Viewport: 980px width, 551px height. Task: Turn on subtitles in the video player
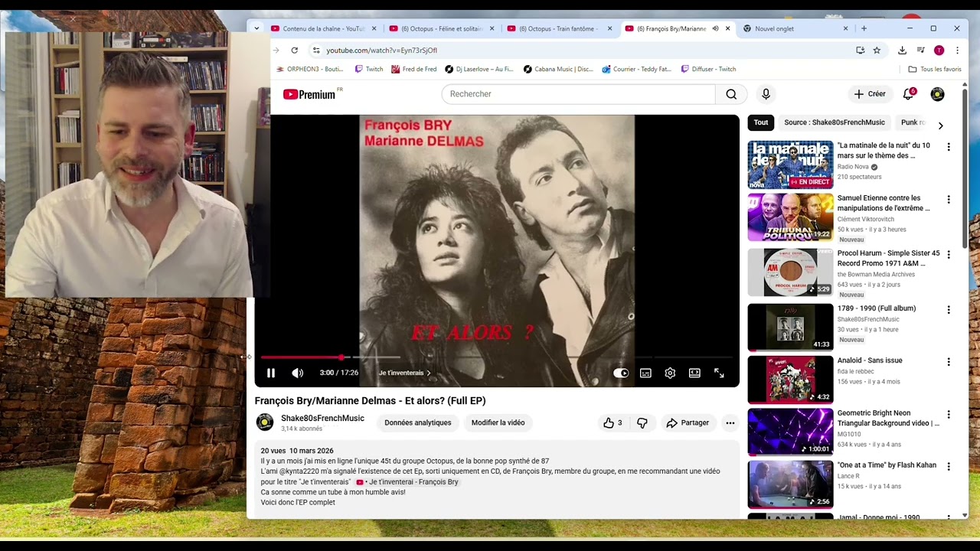(x=645, y=373)
